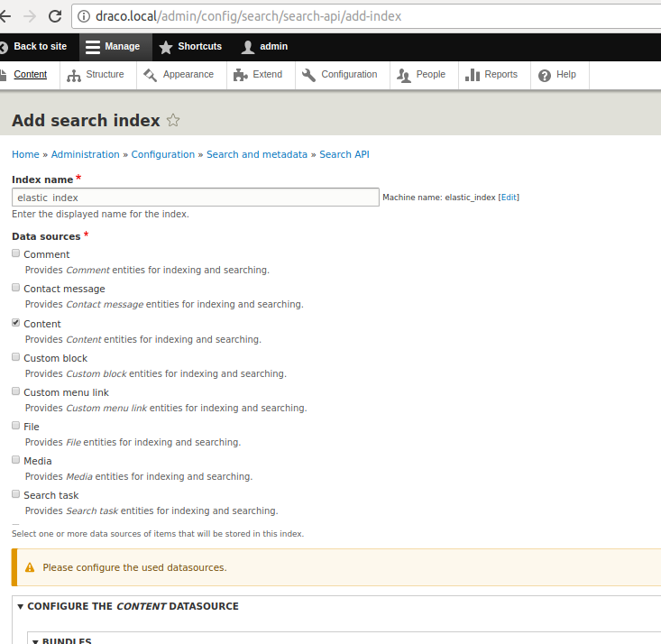661x644 pixels.
Task: Click the 'Add search index' page heading
Action: pos(86,121)
